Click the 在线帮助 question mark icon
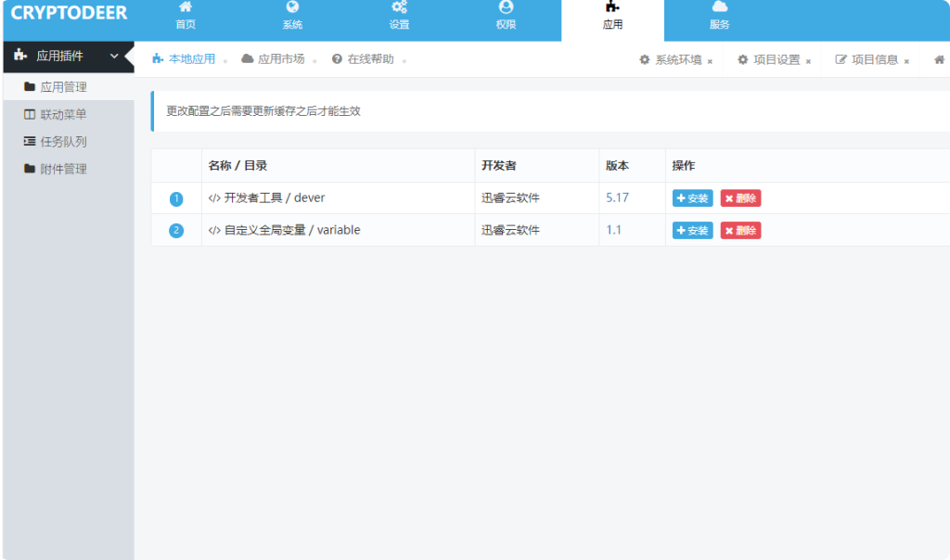 click(337, 58)
